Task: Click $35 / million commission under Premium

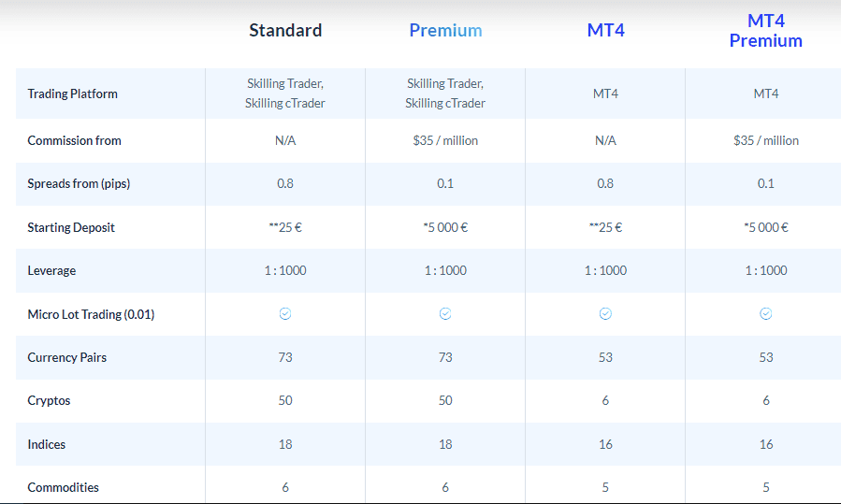Action: pyautogui.click(x=445, y=140)
